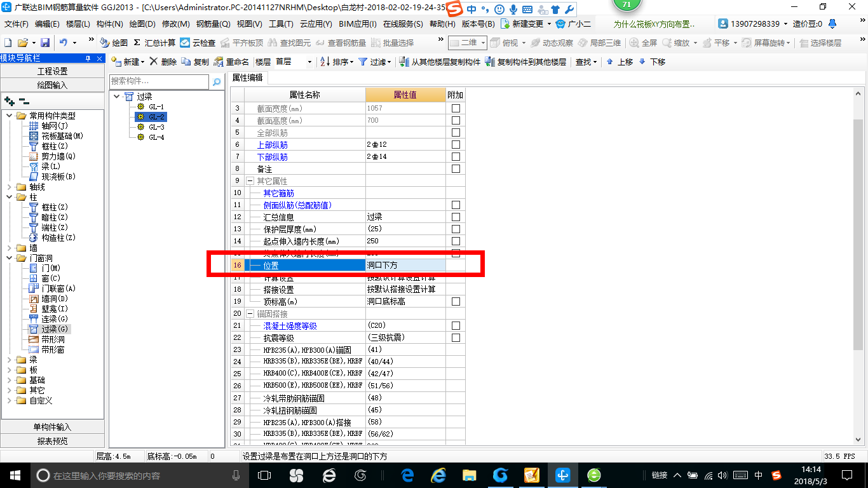This screenshot has width=868, height=488.
Task: Click the undo arrow icon
Action: (64, 43)
